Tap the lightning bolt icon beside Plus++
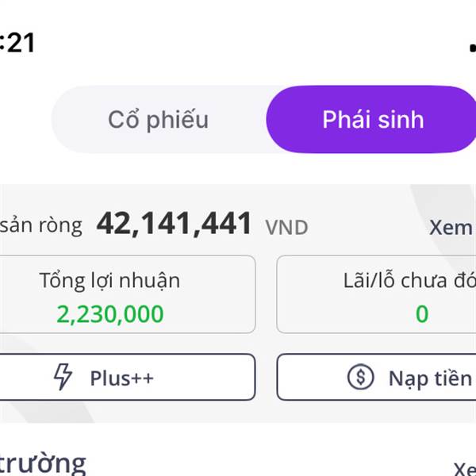This screenshot has height=476, width=476. [x=63, y=376]
